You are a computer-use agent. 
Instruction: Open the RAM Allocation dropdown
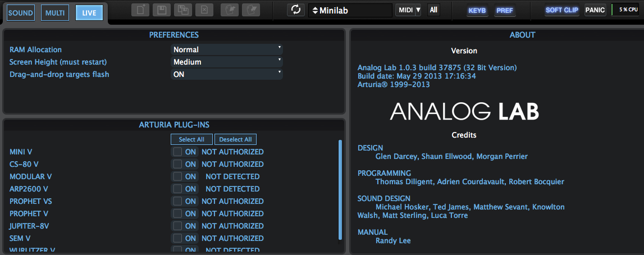[x=227, y=49]
